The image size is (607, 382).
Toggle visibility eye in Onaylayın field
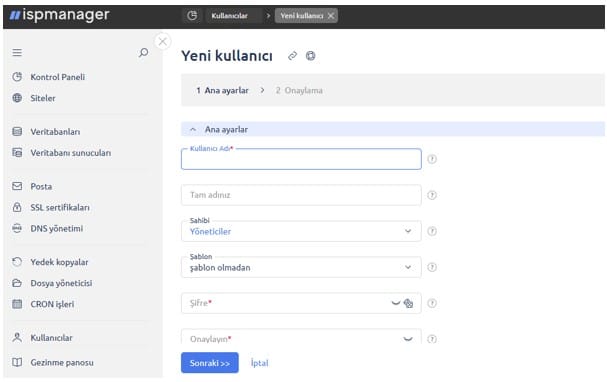point(408,339)
